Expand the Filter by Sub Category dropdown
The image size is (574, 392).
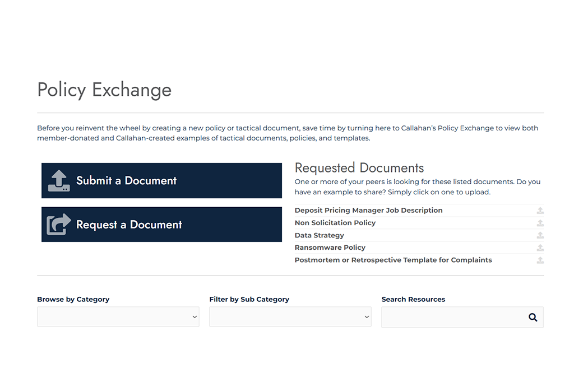click(290, 317)
